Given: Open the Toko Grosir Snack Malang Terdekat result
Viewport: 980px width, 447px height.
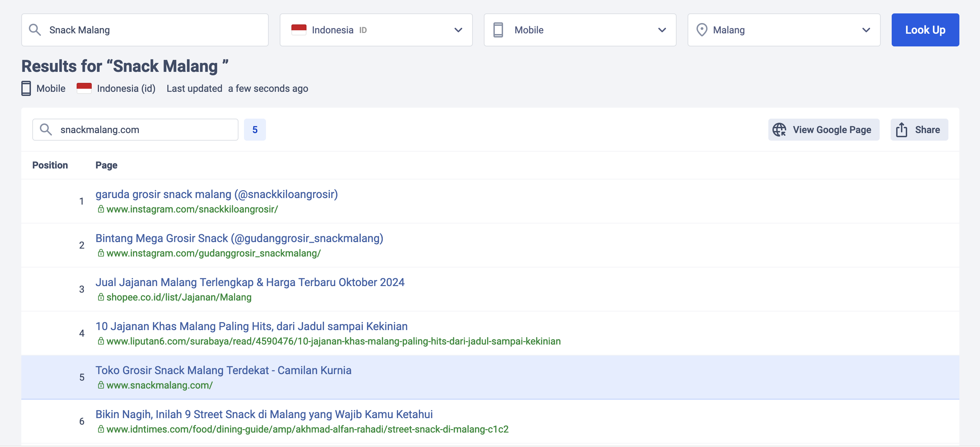Looking at the screenshot, I should pos(223,370).
